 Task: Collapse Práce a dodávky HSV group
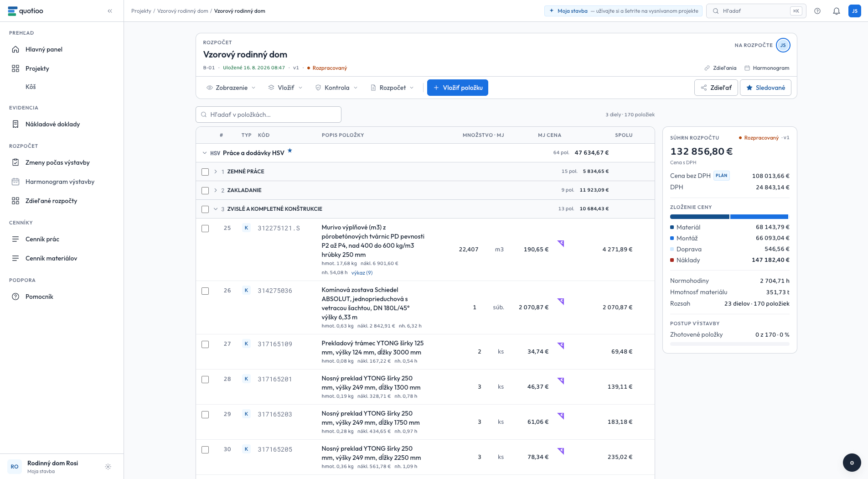[205, 153]
